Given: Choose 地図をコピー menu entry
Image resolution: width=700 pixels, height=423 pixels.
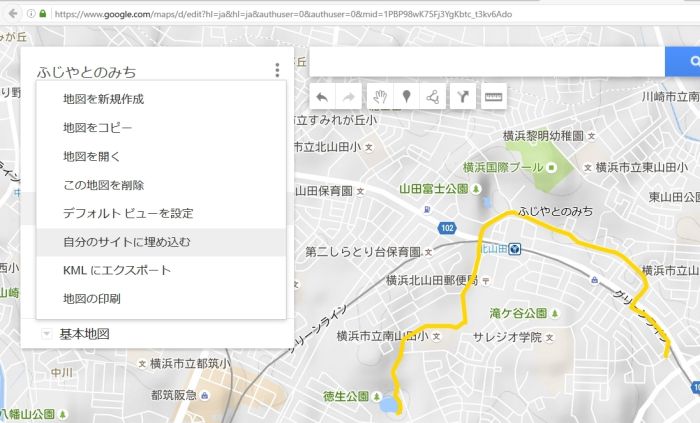Looking at the screenshot, I should [x=161, y=128].
